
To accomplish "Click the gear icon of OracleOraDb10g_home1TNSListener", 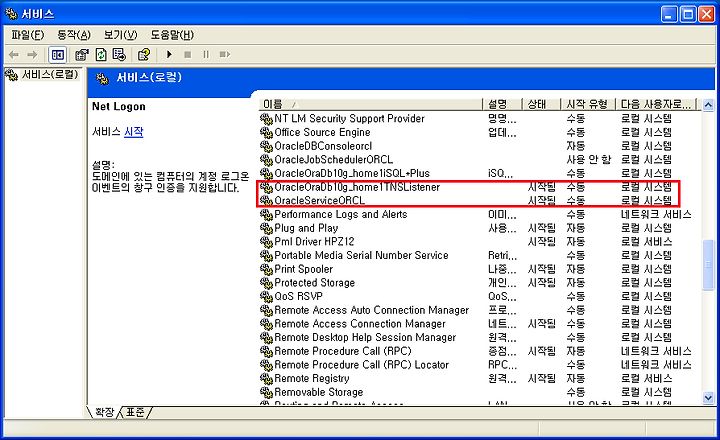I will point(266,187).
